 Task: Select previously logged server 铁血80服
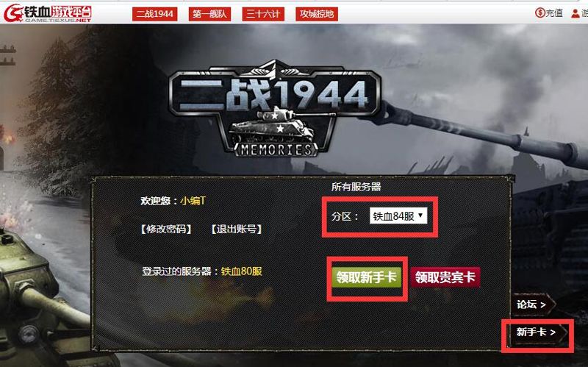tap(242, 271)
